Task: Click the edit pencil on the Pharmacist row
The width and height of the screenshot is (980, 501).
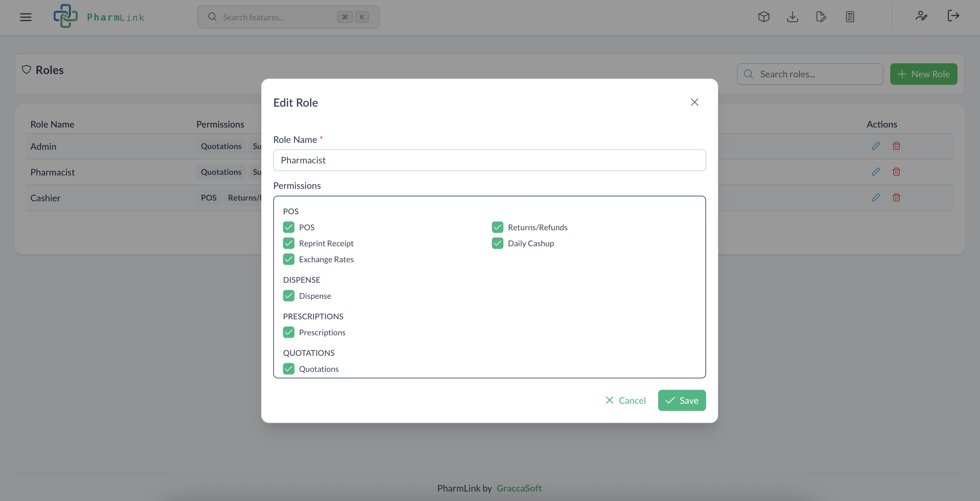Action: point(876,172)
